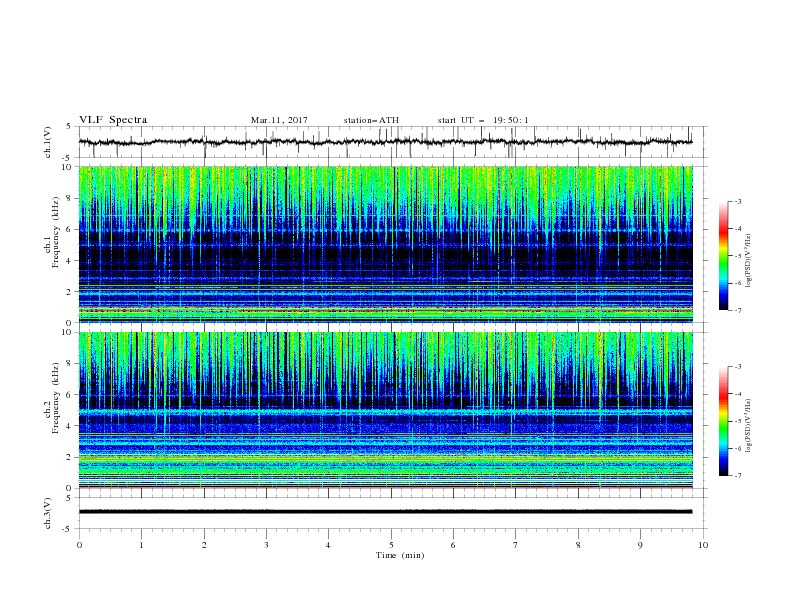The height and width of the screenshot is (612, 792).
Task: Click the ch.2 color bar "log(PSD)(V²/Hz)" label
Action: [x=749, y=426]
